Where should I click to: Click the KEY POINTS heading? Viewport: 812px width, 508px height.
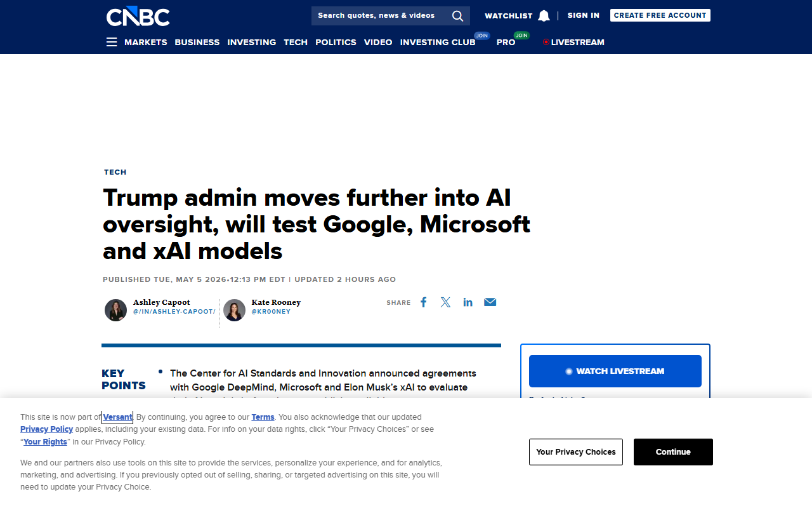click(x=123, y=380)
